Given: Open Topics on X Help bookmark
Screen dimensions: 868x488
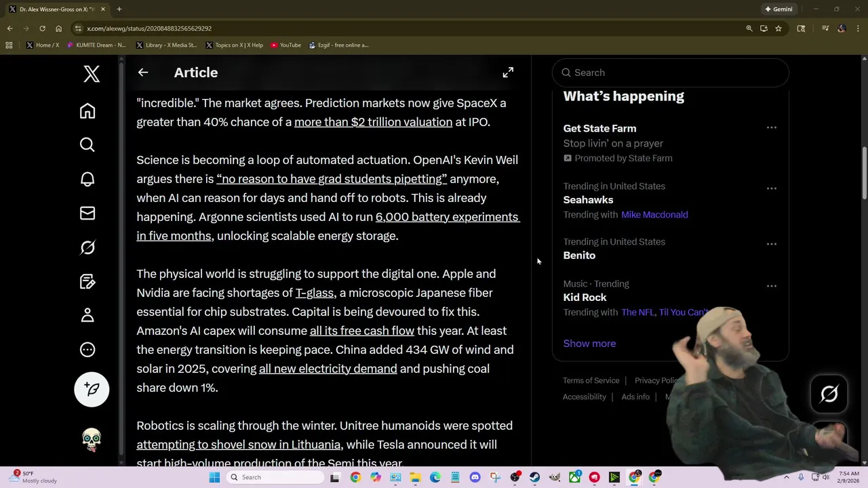Looking at the screenshot, I should [235, 45].
